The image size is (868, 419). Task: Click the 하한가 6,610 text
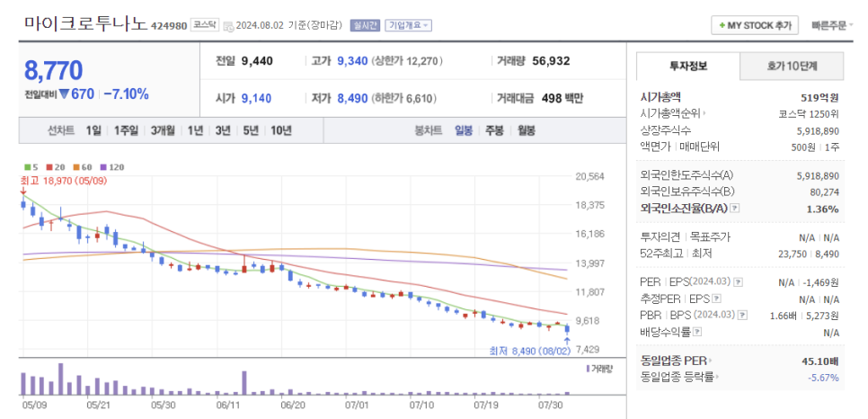coord(404,99)
